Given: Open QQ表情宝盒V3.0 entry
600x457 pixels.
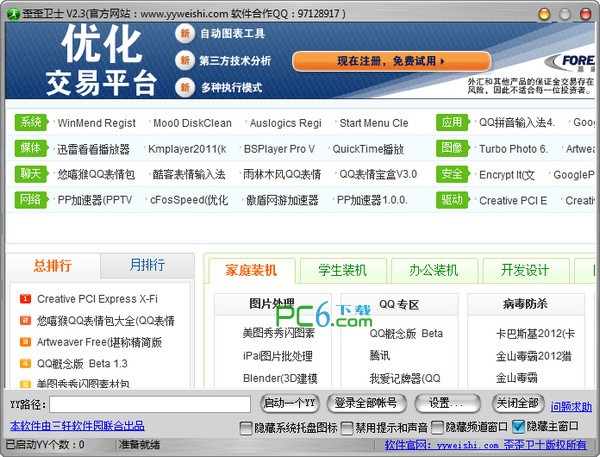Looking at the screenshot, I should click(378, 175).
